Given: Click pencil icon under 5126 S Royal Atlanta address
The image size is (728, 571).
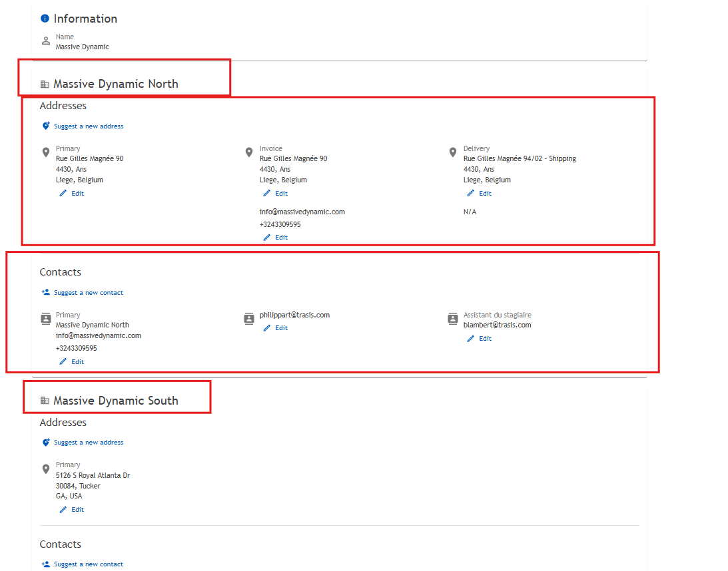Looking at the screenshot, I should tap(63, 509).
